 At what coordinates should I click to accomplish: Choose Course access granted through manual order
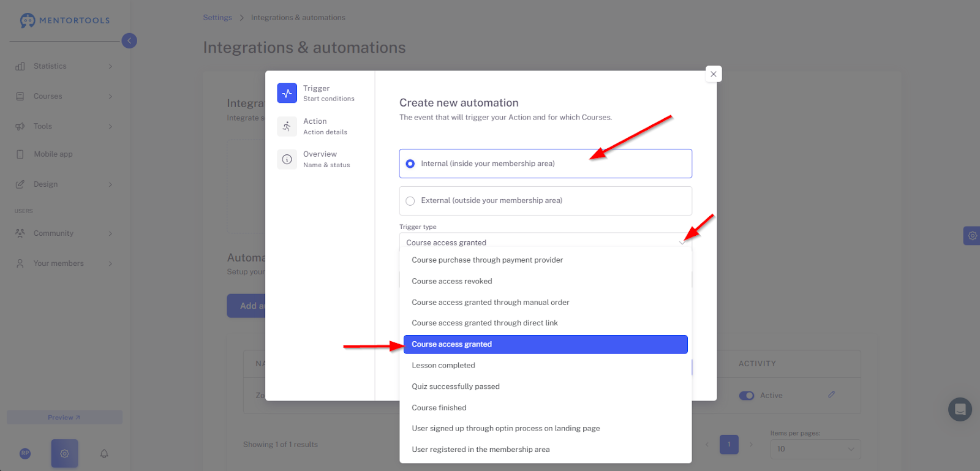(x=545, y=303)
